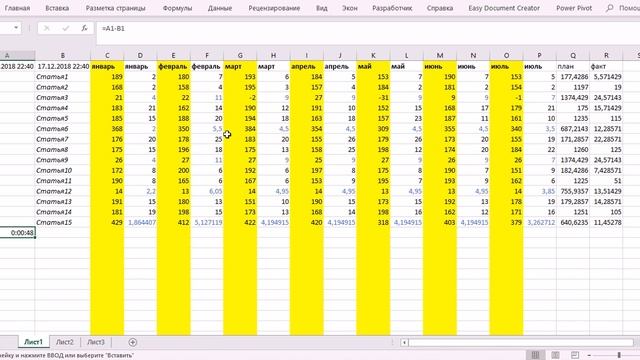Viewport: 640px width, 360px height.
Task: Click cell with value 5,571429
Action: (606, 77)
